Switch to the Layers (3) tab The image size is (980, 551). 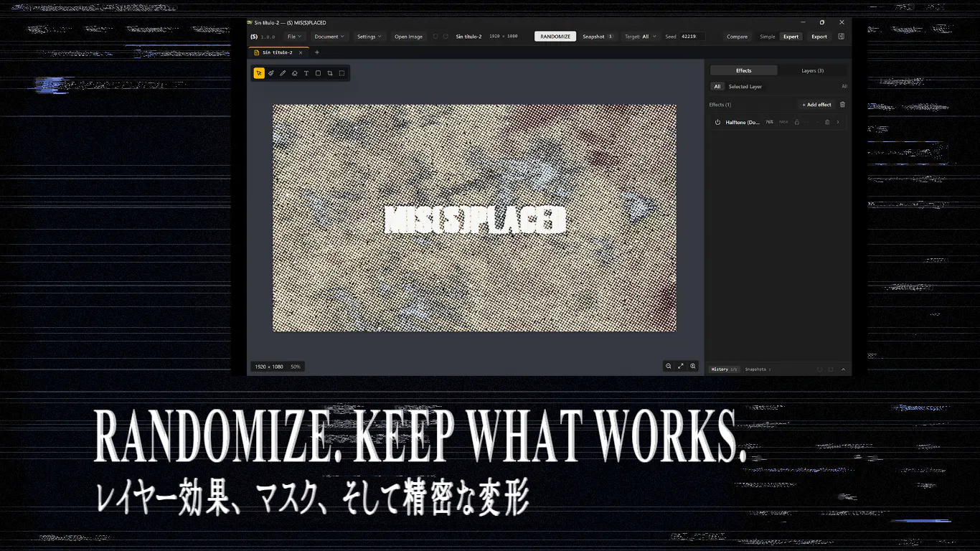813,70
